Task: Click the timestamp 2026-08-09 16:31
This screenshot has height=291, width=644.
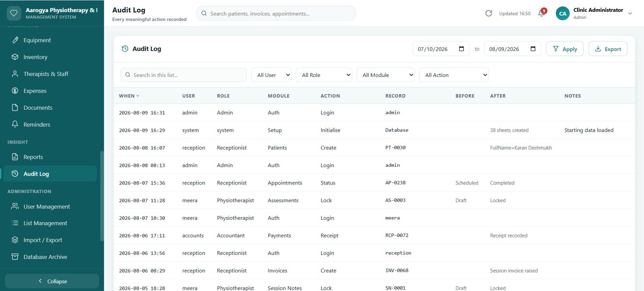Action: (x=142, y=113)
